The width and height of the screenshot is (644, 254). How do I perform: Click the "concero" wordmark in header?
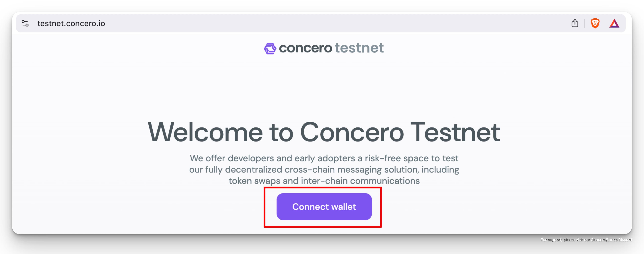(x=306, y=48)
